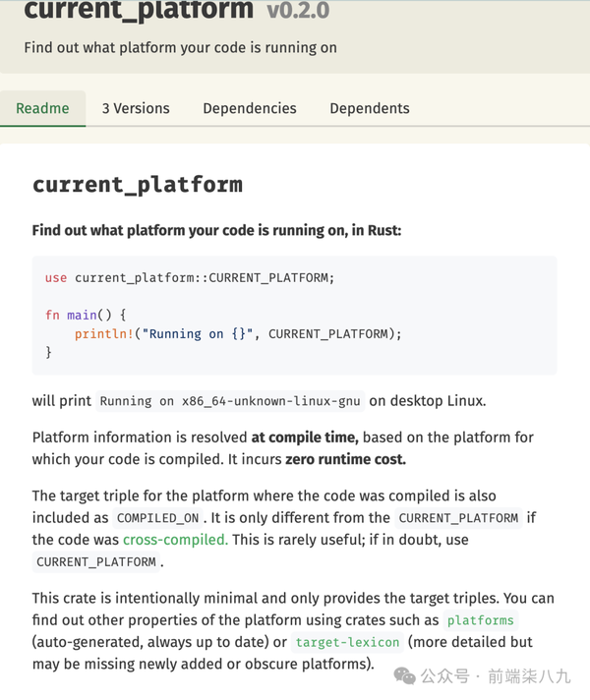This screenshot has height=700, width=590.
Task: Visit the target-lexicon crate link
Action: pos(348,642)
